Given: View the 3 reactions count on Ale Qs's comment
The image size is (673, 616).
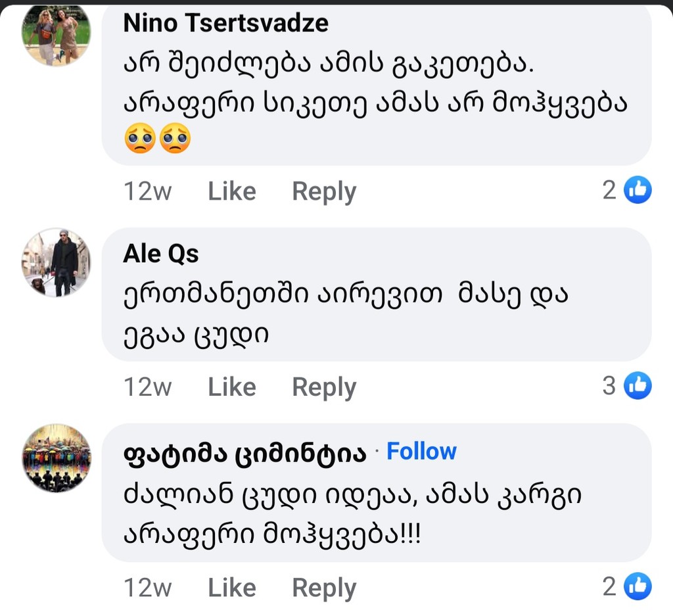Looking at the screenshot, I should point(609,386).
